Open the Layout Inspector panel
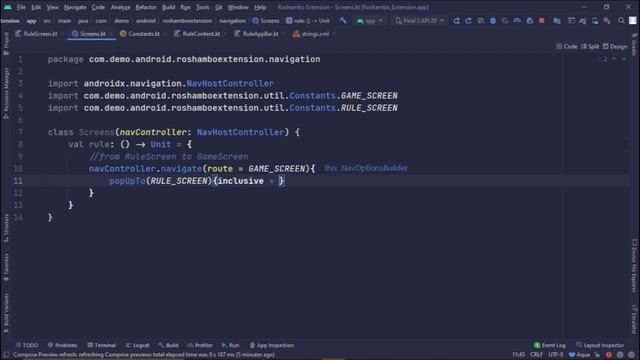Viewport: 640px width, 360px height. (600, 345)
